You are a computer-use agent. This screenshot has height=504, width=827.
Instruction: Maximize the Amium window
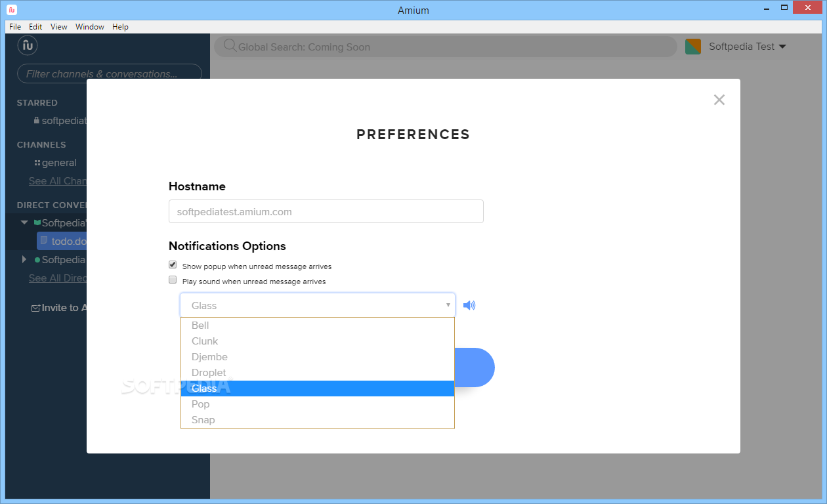click(784, 9)
